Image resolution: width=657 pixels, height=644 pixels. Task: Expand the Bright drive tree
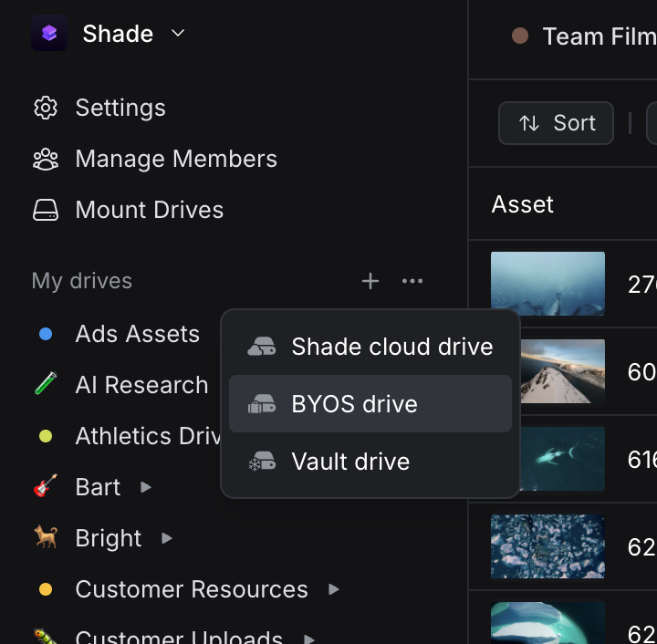(167, 538)
